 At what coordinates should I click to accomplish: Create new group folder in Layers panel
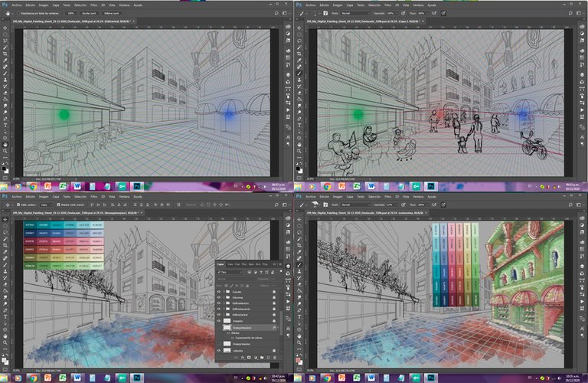(x=262, y=358)
